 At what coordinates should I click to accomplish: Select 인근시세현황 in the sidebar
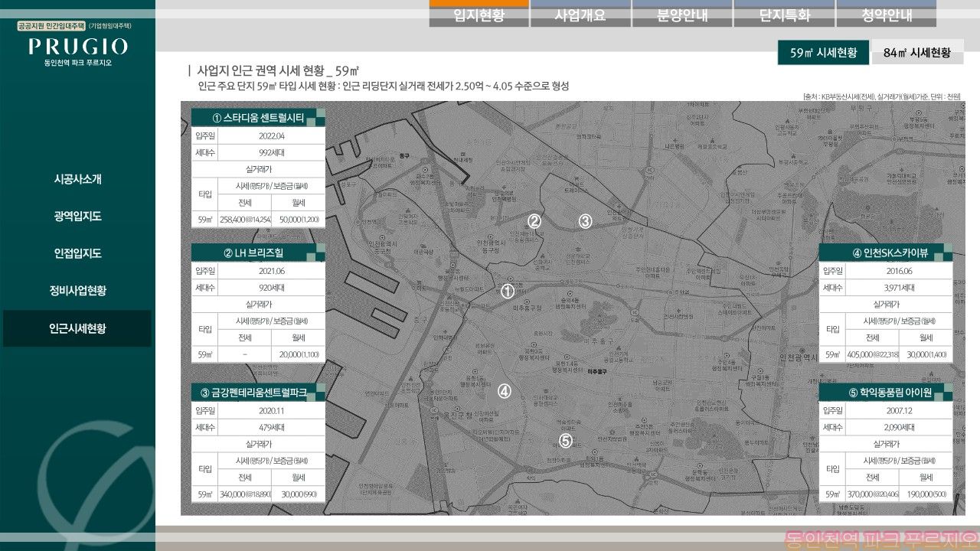(77, 328)
